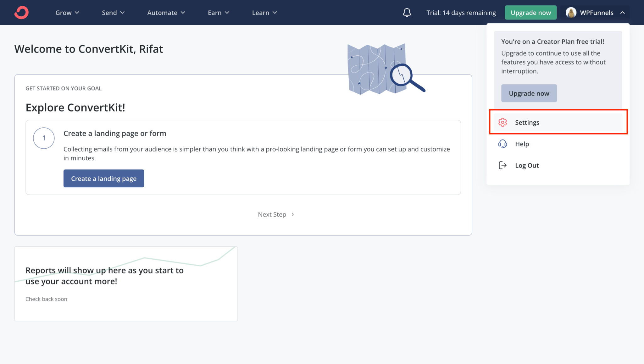Click the Next Step link
The width and height of the screenshot is (644, 364).
point(272,214)
